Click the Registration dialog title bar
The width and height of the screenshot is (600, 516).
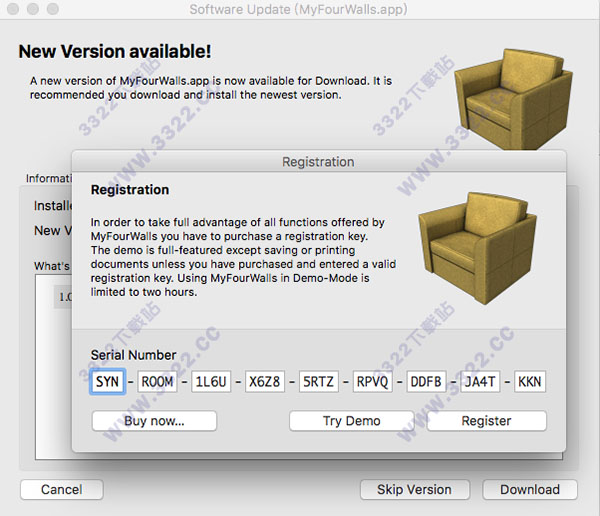coord(318,162)
